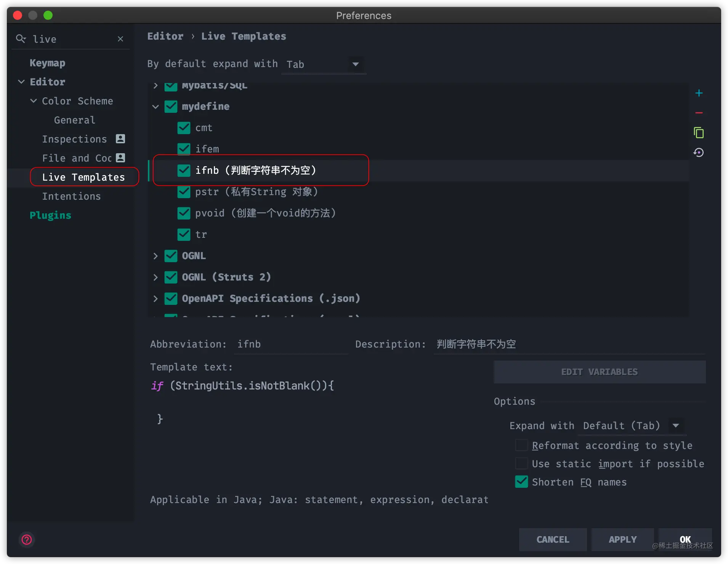The height and width of the screenshot is (564, 728).
Task: Click the profile icon next to File and Code
Action: [x=120, y=158]
